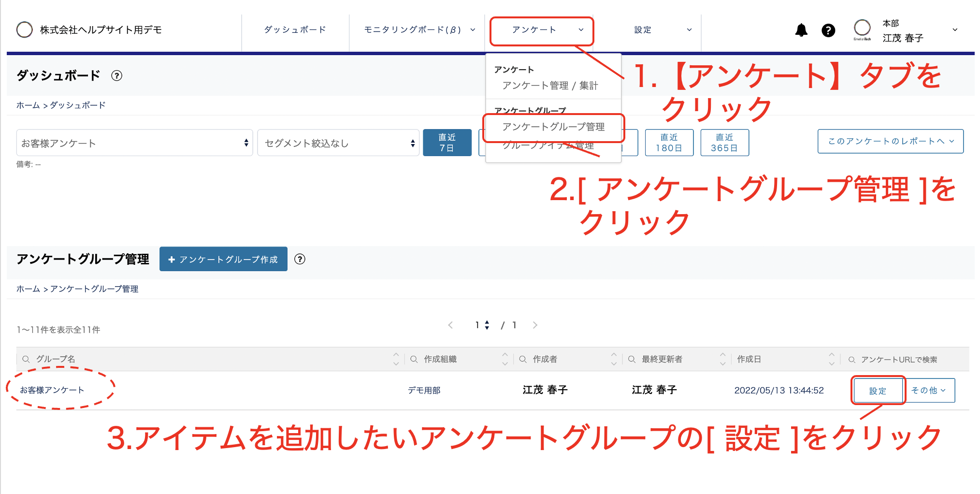This screenshot has width=980, height=494.
Task: Select アンケート管理 / 集計 menu item
Action: [x=550, y=86]
